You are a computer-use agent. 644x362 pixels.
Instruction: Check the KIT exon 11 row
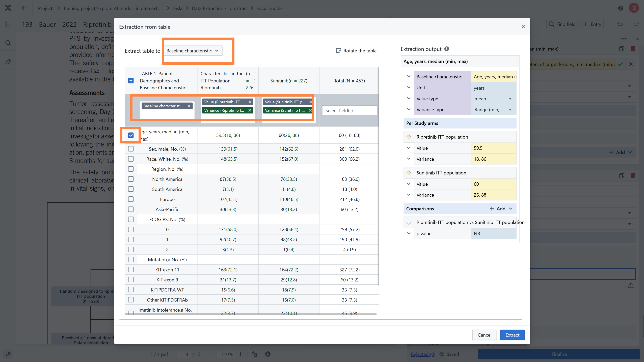[x=131, y=269]
